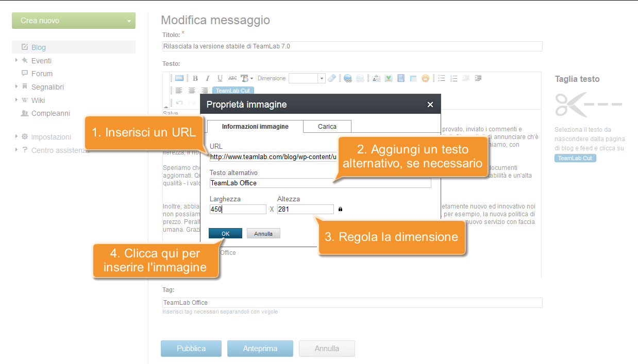Screen dimensions: 638x364
Task: Click the scissors Taglia testo icon
Action: [588, 105]
